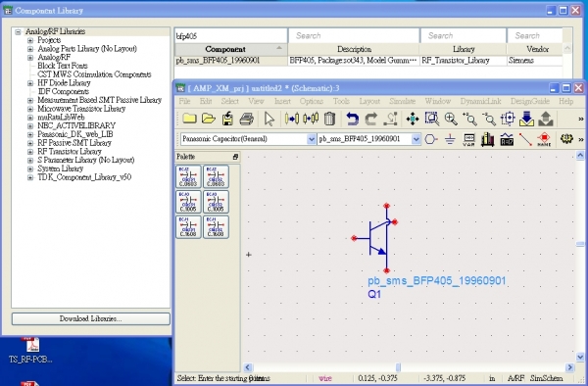Click the Move component toolbar icon
Image resolution: width=588 pixels, height=386 pixels.
tap(291, 119)
